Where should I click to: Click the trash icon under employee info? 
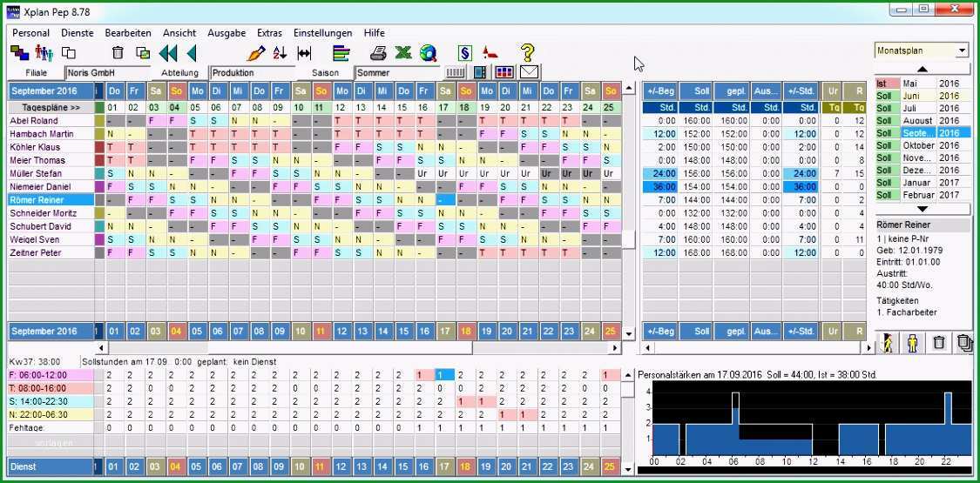(939, 343)
